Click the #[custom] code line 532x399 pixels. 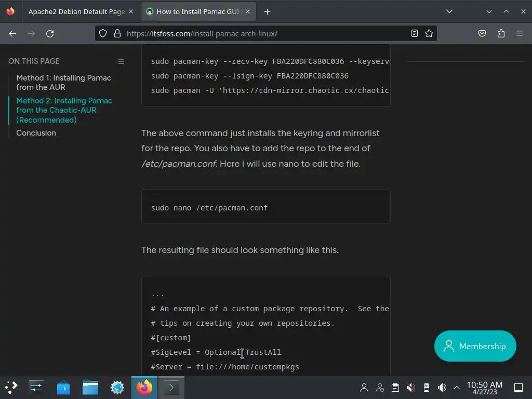[171, 338]
